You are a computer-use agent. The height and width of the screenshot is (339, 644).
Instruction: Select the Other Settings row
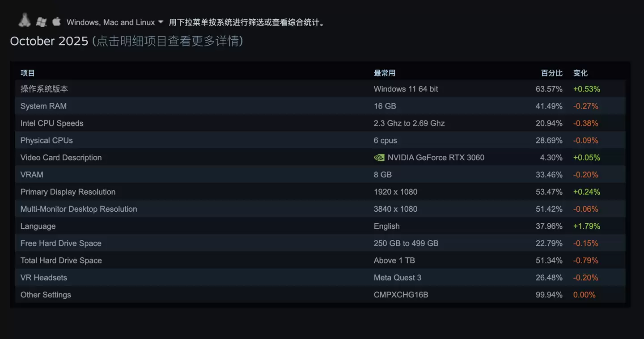click(x=46, y=294)
